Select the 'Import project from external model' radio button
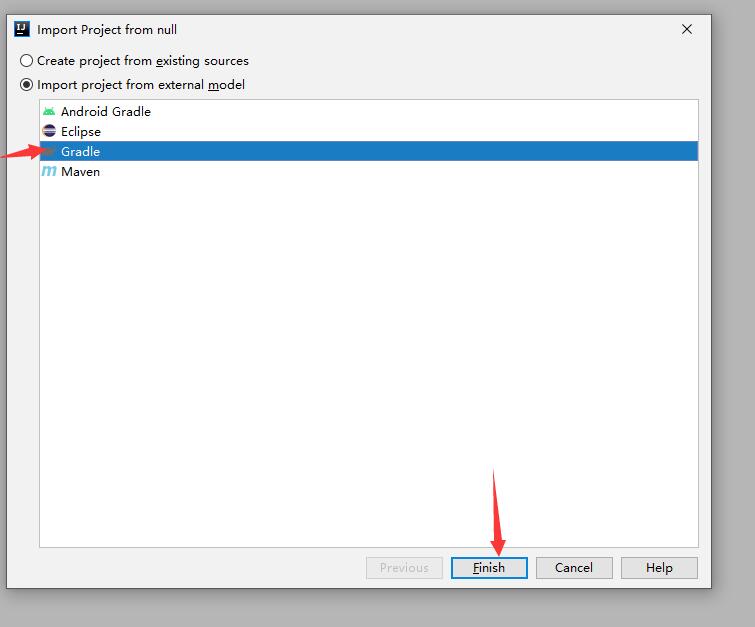Image resolution: width=755 pixels, height=627 pixels. (x=26, y=85)
